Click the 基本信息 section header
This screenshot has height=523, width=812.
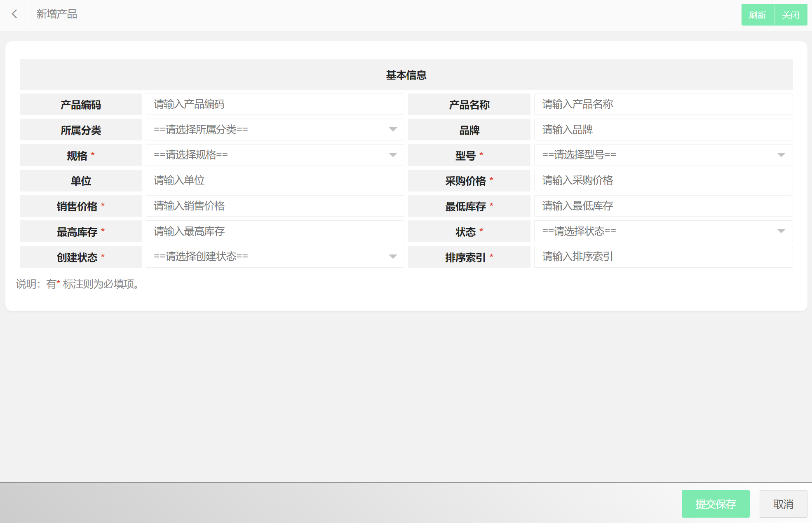(x=406, y=75)
